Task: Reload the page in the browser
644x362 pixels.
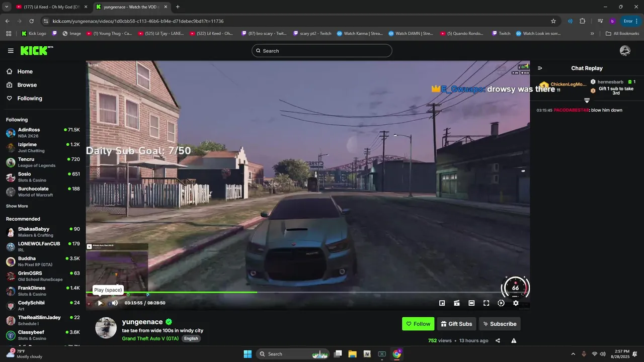Action: tap(31, 21)
